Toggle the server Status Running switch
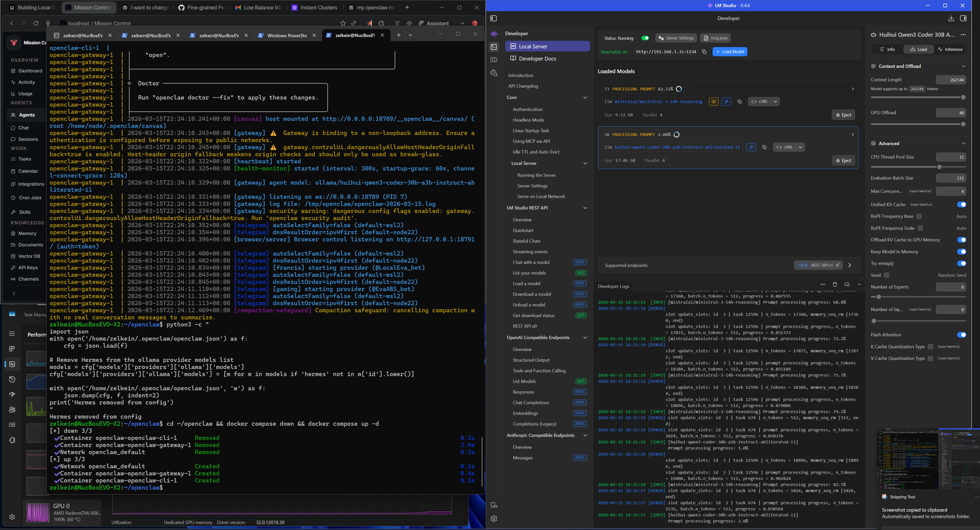Viewport: 980px width, 530px height. coord(645,38)
